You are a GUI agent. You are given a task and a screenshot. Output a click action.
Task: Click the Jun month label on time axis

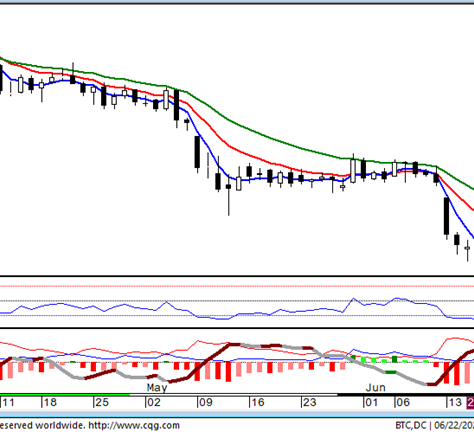(x=376, y=388)
